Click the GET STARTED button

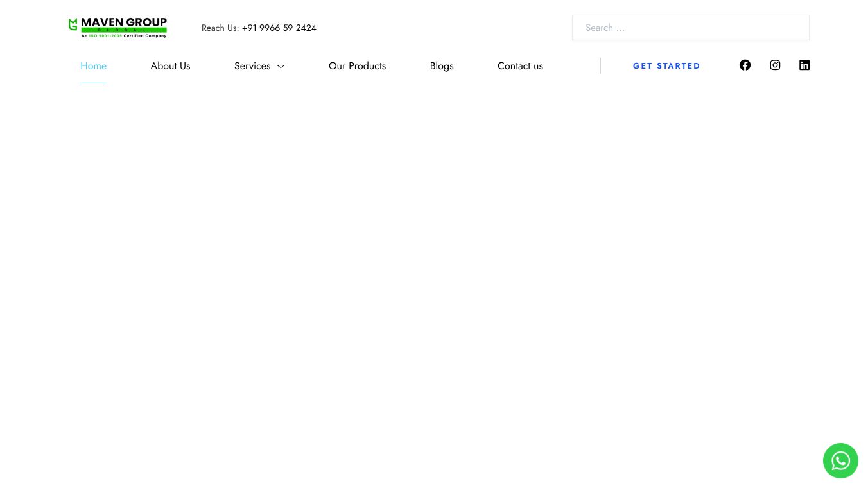(x=666, y=66)
